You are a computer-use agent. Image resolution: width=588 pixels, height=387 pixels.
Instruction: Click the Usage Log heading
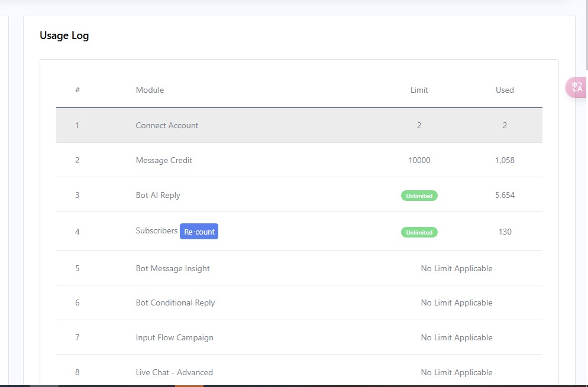point(64,35)
